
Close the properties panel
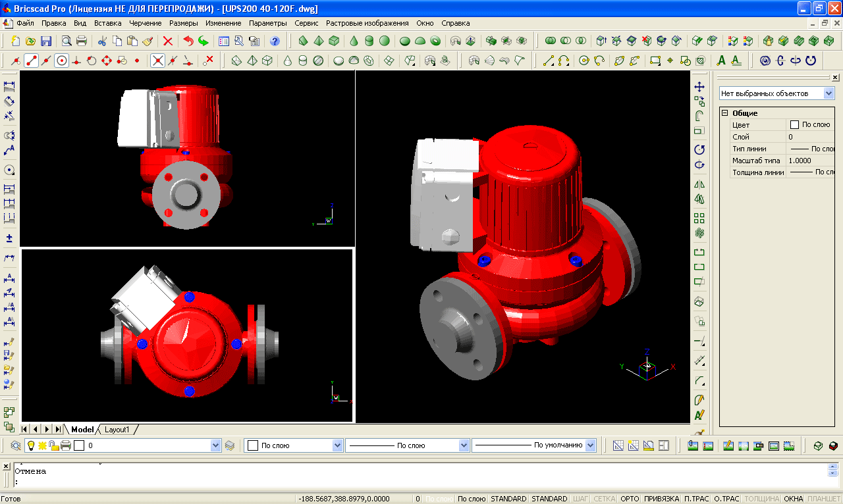(835, 77)
